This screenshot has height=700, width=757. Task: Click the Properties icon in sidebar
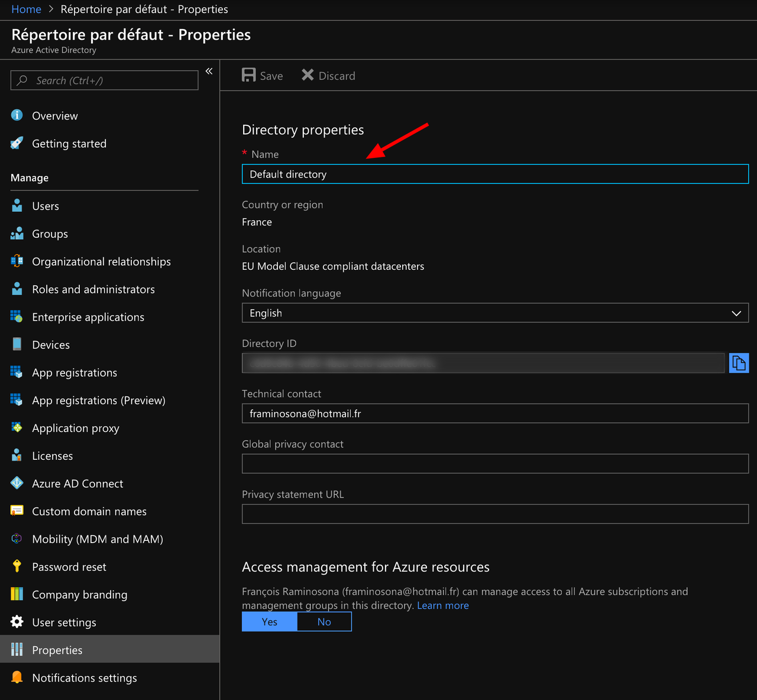pyautogui.click(x=17, y=650)
